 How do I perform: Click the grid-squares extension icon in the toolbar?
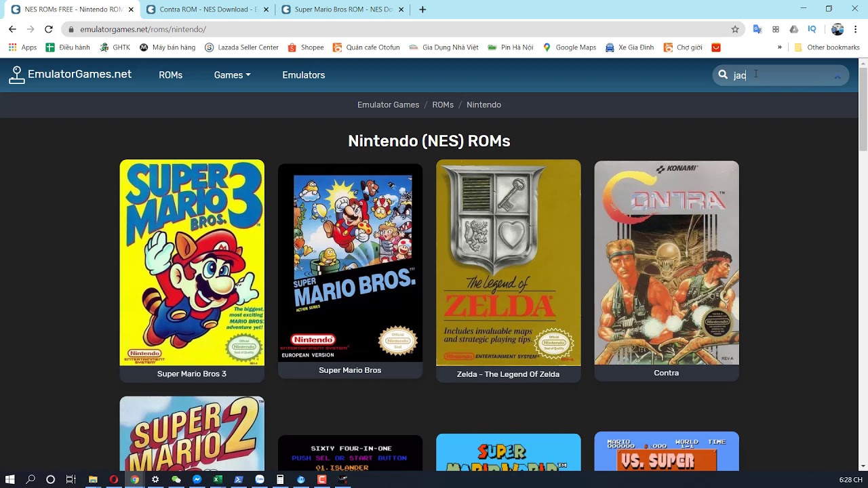tap(776, 29)
